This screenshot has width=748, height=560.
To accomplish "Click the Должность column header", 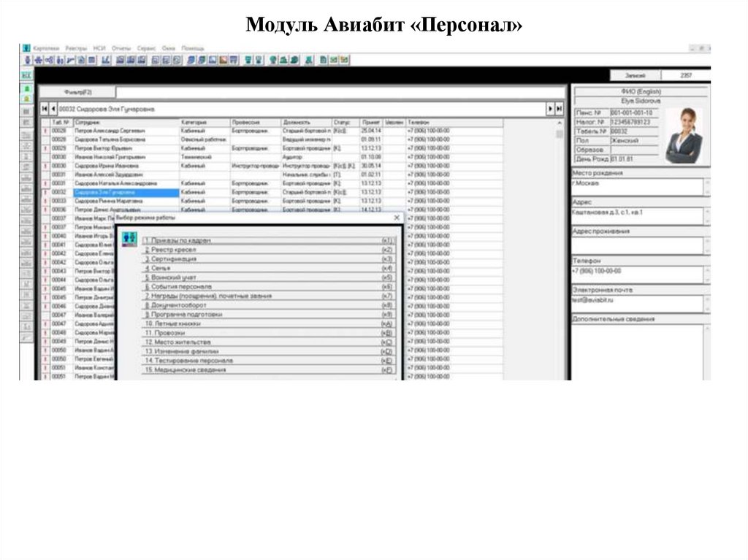I will pos(307,123).
